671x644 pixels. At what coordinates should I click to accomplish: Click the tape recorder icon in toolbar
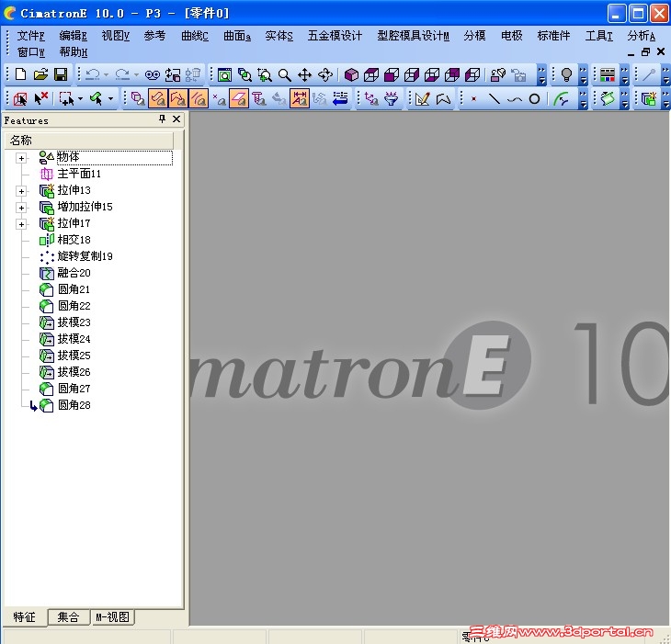click(153, 75)
